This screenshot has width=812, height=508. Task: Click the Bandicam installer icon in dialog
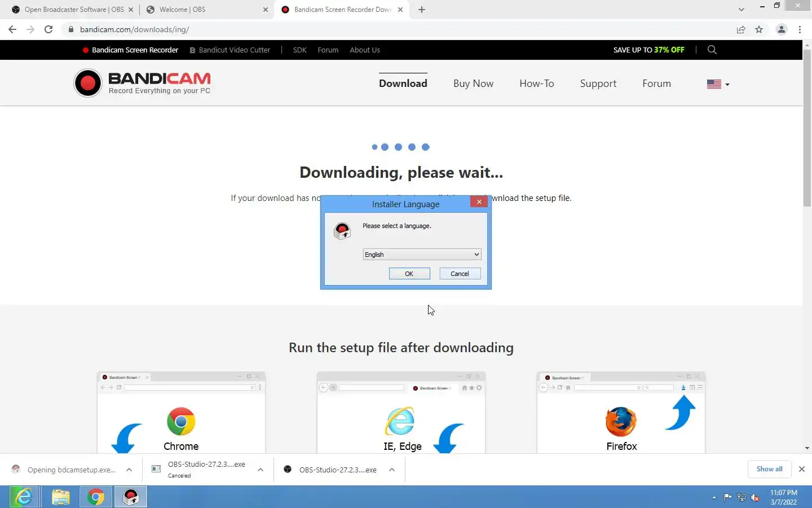(x=342, y=230)
